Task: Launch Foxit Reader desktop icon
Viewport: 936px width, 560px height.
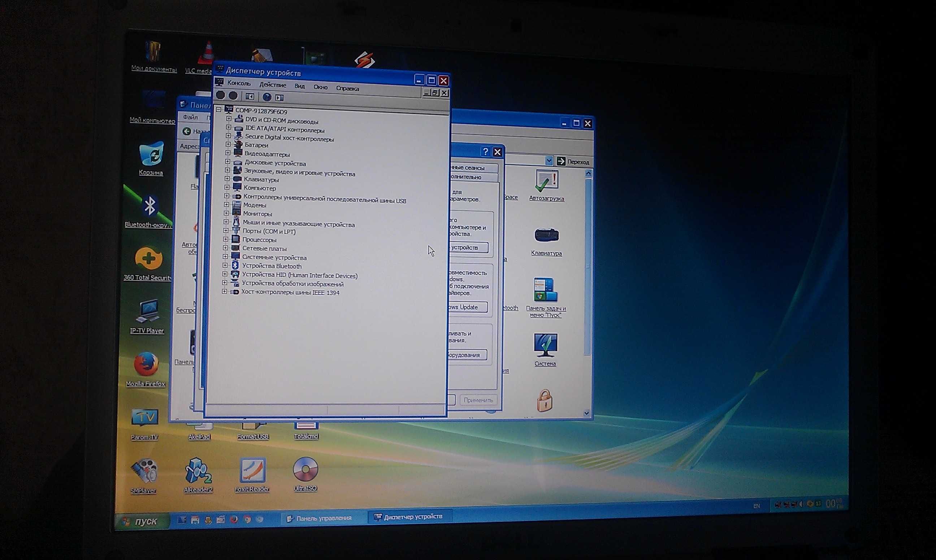Action: (252, 475)
